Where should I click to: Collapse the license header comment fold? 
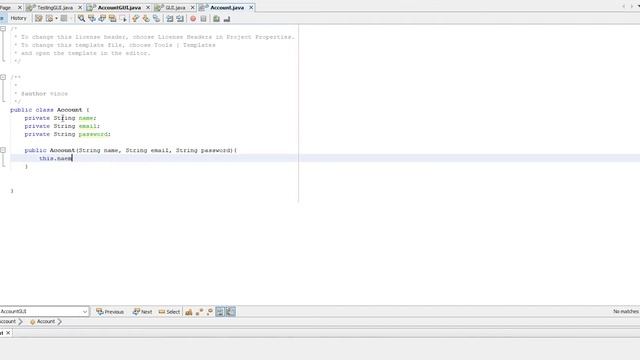click(x=3, y=29)
